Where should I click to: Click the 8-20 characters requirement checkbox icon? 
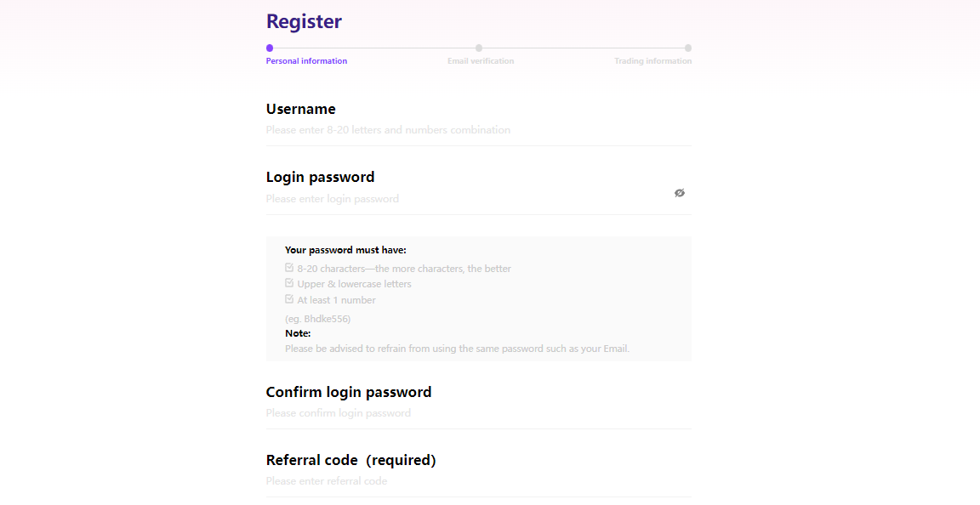(289, 268)
